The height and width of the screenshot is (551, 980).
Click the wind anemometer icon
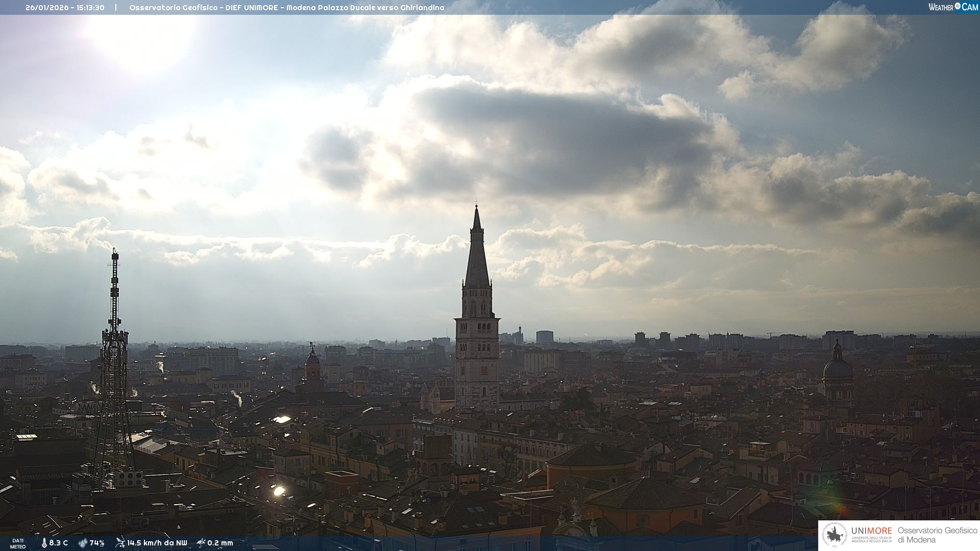click(120, 543)
